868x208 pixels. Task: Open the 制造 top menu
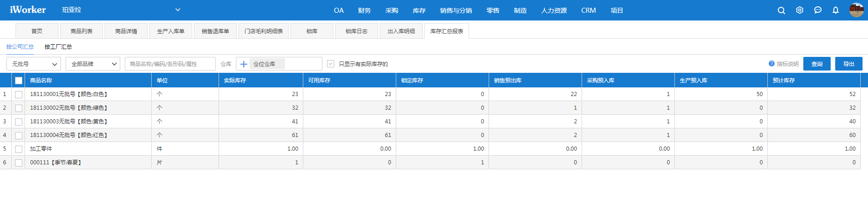(x=520, y=10)
